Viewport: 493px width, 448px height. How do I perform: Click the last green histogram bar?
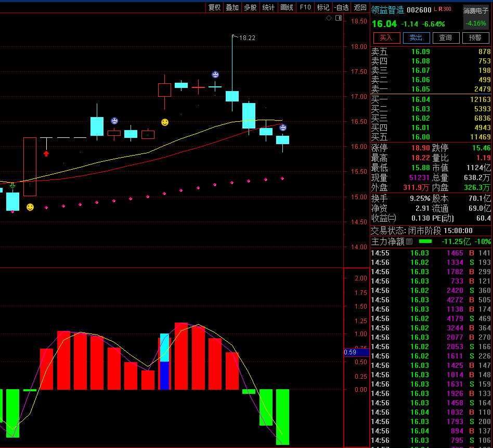coord(283,417)
